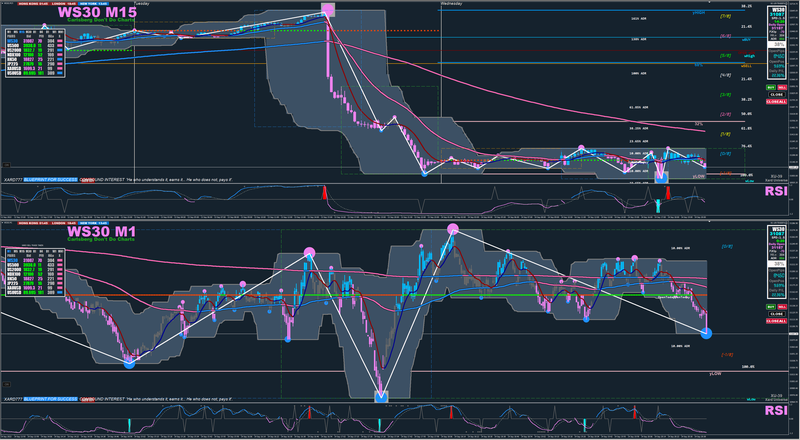This screenshot has height=440, width=800.
Task: Click the red SELL button in M15 chart
Action: pos(782,87)
